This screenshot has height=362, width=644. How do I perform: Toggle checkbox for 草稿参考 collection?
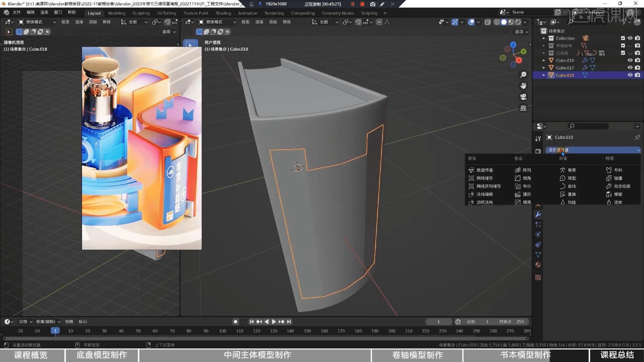[x=623, y=46]
